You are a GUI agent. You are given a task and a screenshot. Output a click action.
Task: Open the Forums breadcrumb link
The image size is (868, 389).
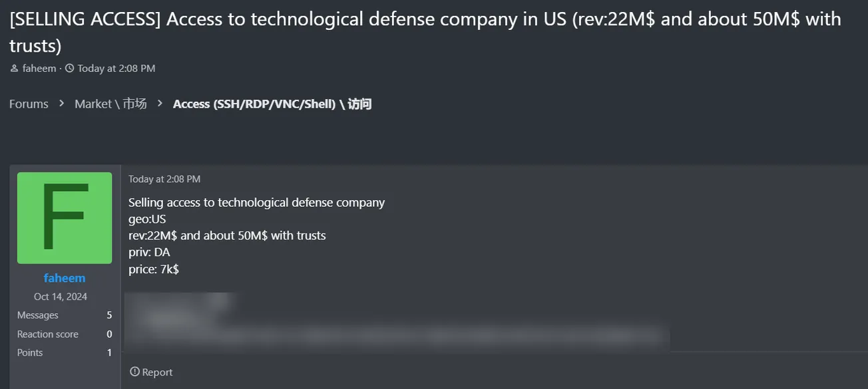pyautogui.click(x=28, y=104)
